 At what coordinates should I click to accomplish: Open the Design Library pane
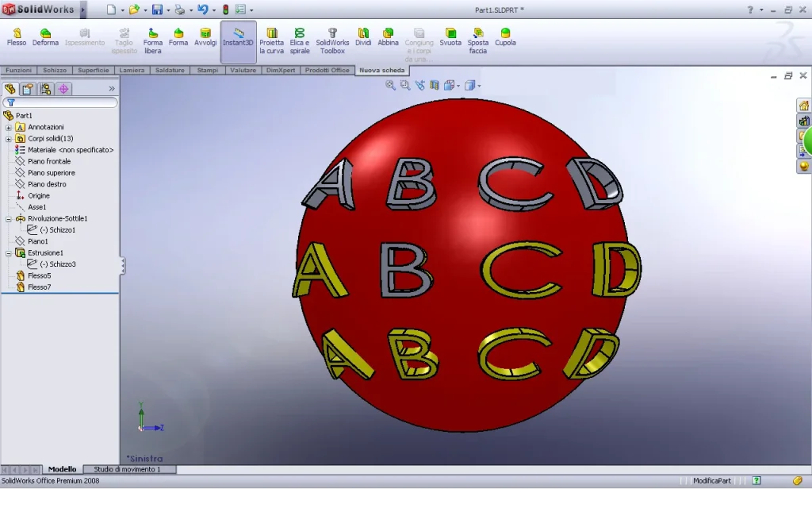804,121
